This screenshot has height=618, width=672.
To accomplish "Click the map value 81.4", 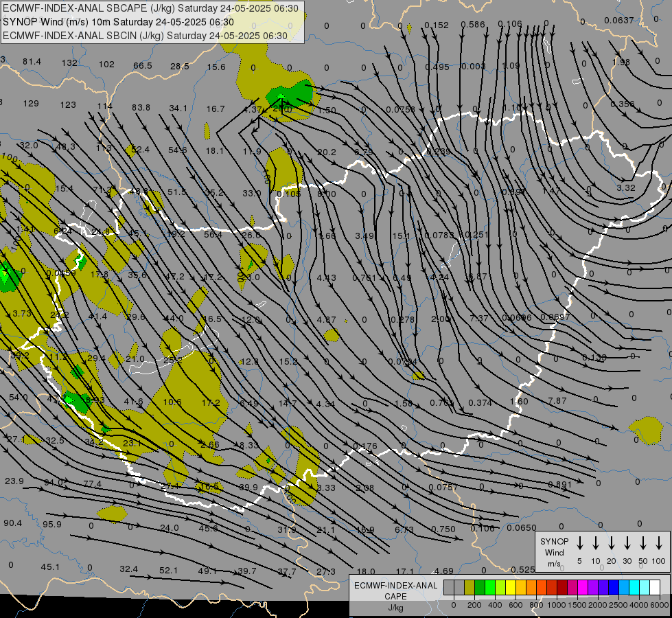I will click(x=32, y=62).
